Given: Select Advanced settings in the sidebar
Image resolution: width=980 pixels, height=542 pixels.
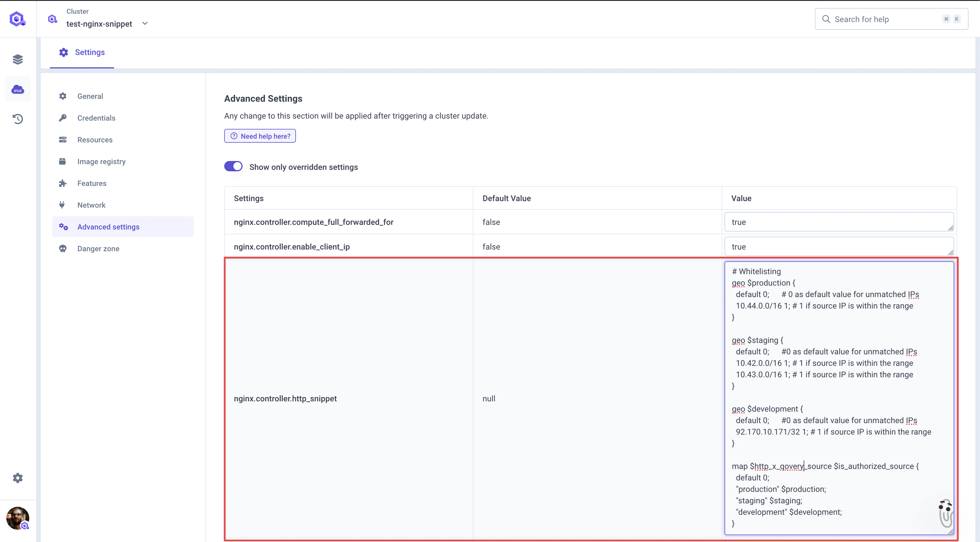Looking at the screenshot, I should pos(108,227).
